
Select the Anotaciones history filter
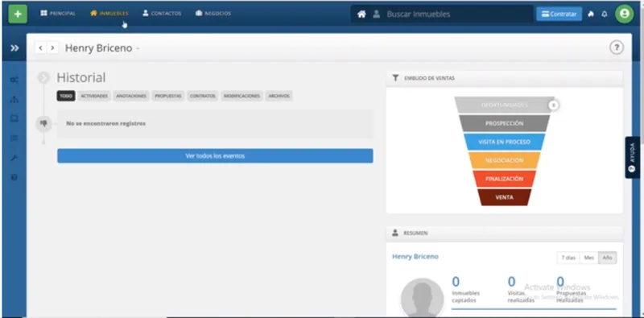131,96
